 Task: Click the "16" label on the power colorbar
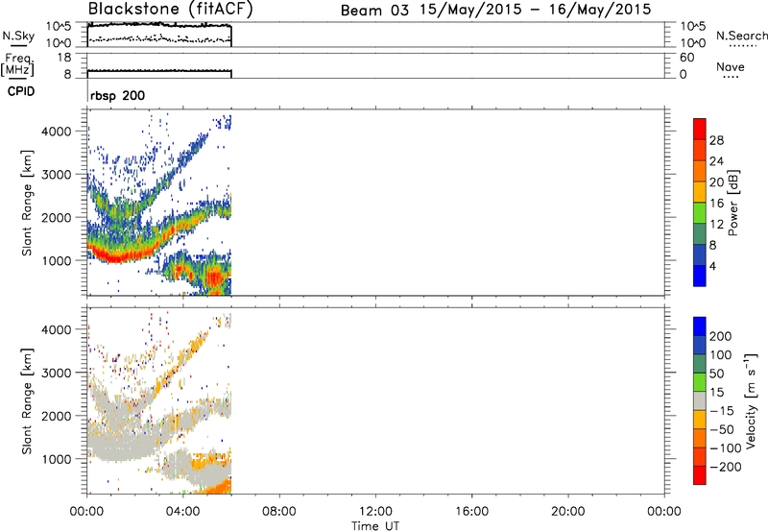tap(716, 204)
